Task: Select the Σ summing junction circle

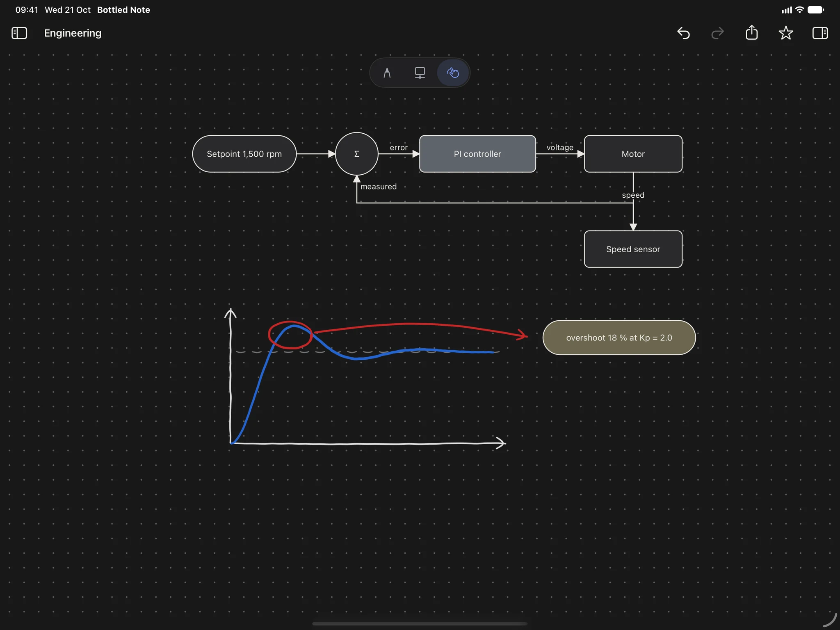Action: (356, 154)
